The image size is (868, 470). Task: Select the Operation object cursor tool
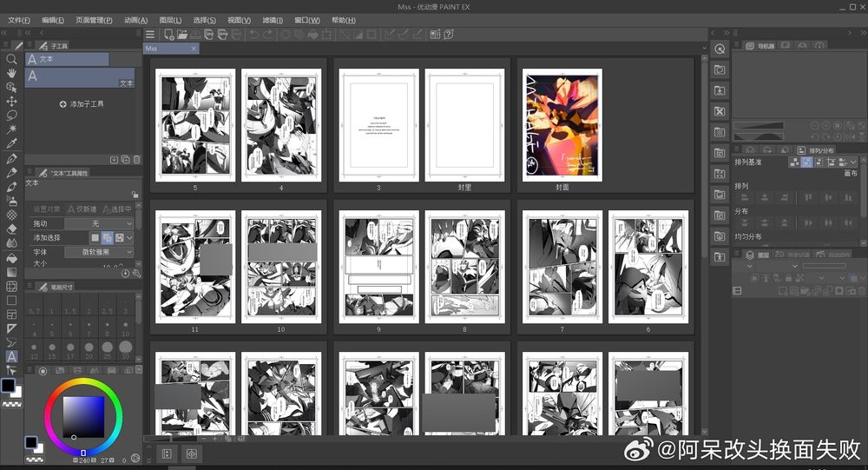[11, 87]
